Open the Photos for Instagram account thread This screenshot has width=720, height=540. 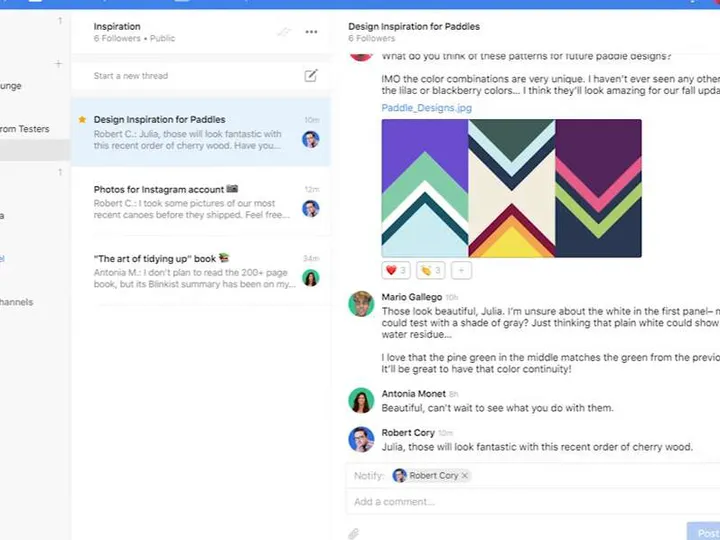click(201, 202)
